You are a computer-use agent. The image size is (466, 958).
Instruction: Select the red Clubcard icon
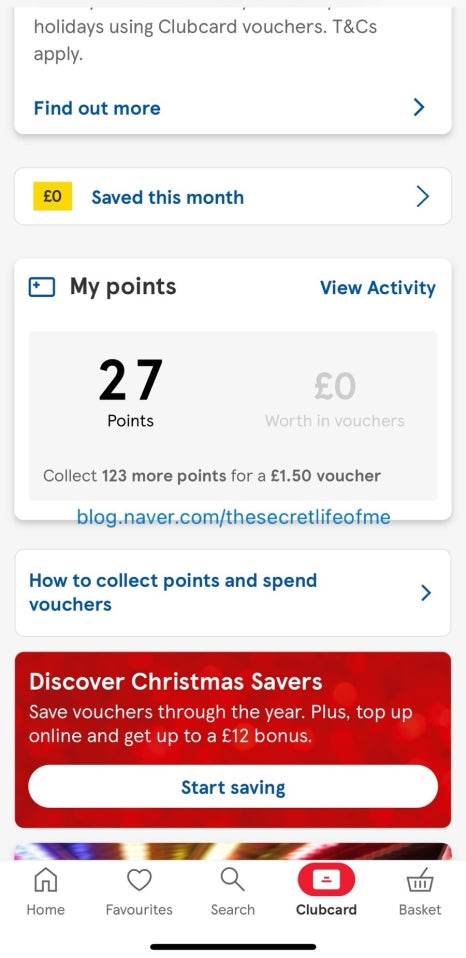point(326,880)
